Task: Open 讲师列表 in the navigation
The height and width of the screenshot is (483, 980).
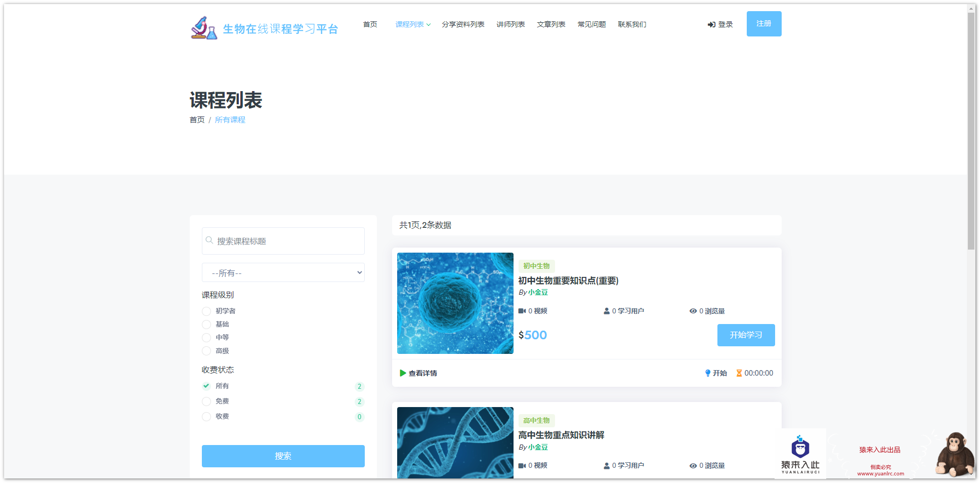Action: click(510, 24)
